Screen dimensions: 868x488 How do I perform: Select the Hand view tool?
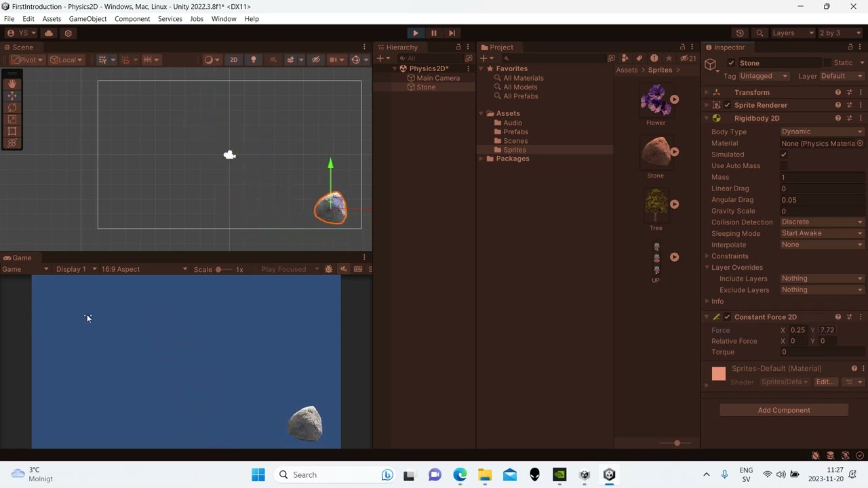[x=12, y=84]
